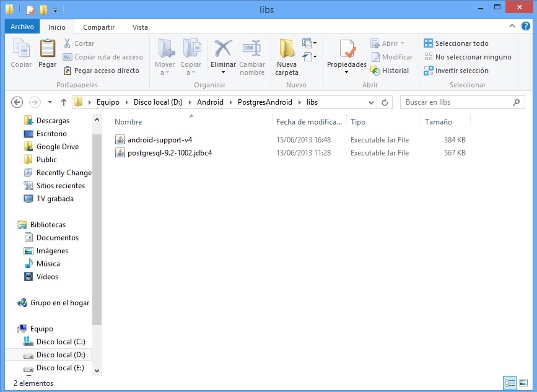The height and width of the screenshot is (392, 537).
Task: Click the up-arrow parent folder button
Action: [63, 102]
